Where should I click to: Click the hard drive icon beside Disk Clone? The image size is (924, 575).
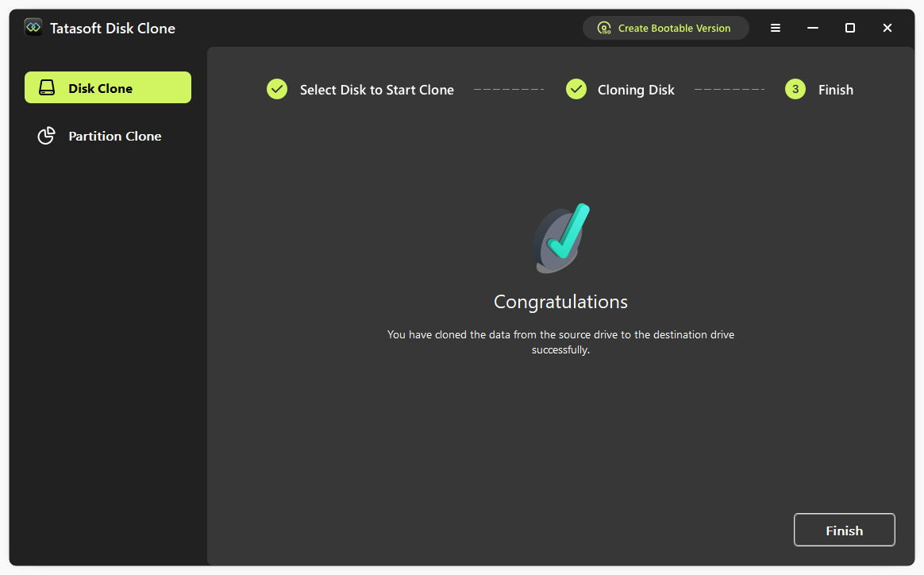(47, 88)
